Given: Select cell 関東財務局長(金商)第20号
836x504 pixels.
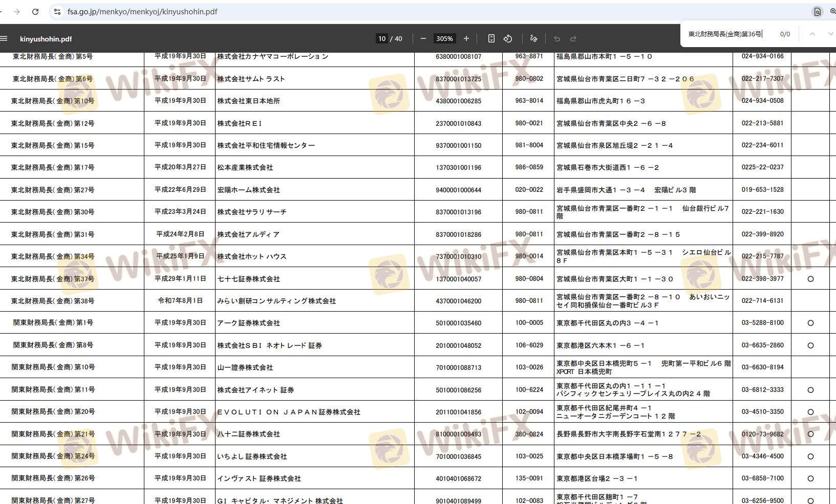Looking at the screenshot, I should coord(53,412).
